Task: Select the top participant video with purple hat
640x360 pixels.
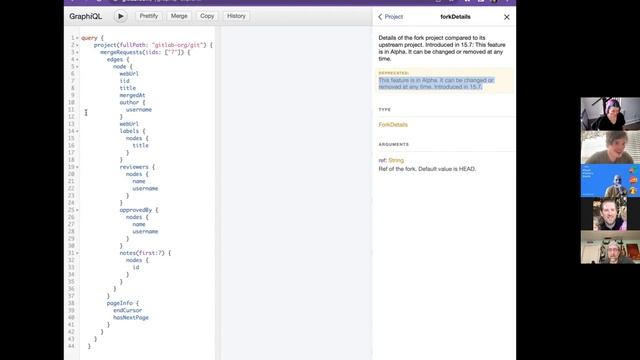Action: tap(610, 114)
